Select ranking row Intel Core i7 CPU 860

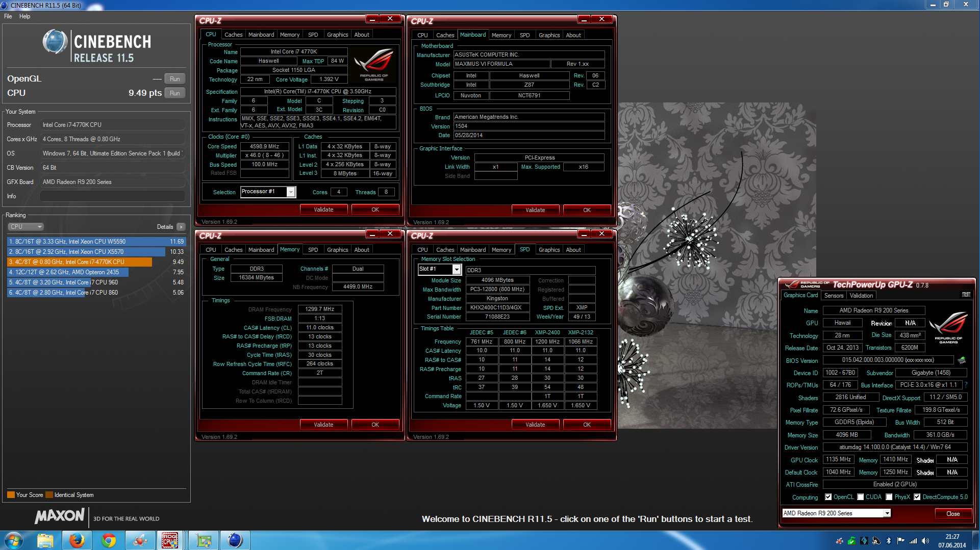[96, 293]
